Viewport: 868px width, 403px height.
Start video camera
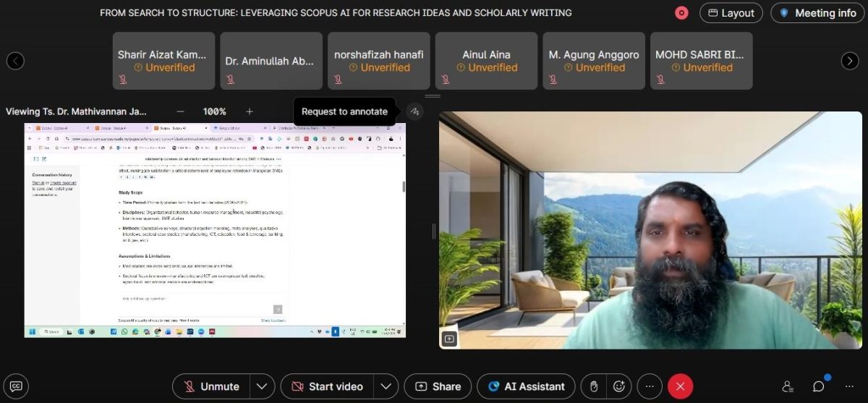(328, 386)
